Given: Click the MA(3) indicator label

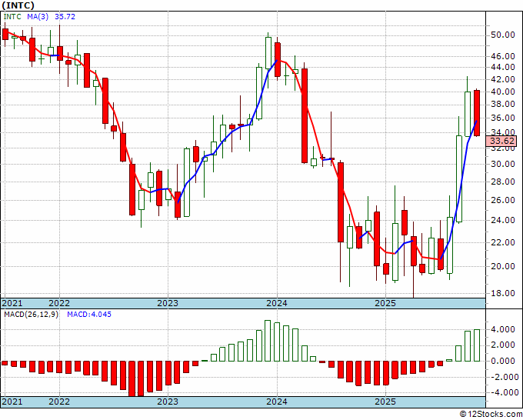Looking at the screenshot, I should pos(38,16).
